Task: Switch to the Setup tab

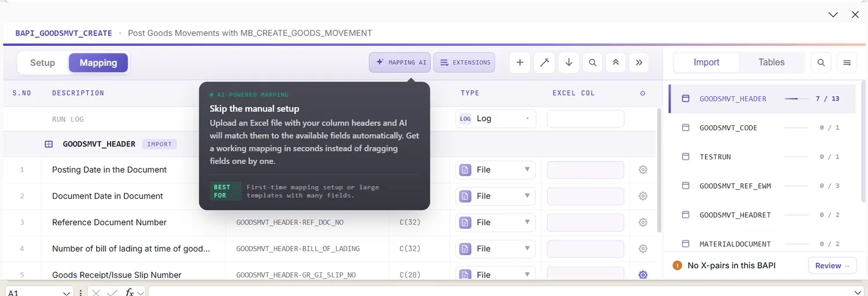Action: coord(42,63)
